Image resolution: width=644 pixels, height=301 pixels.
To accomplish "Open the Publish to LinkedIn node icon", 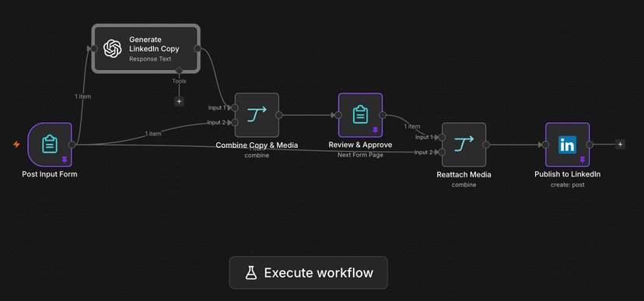I will (x=567, y=145).
